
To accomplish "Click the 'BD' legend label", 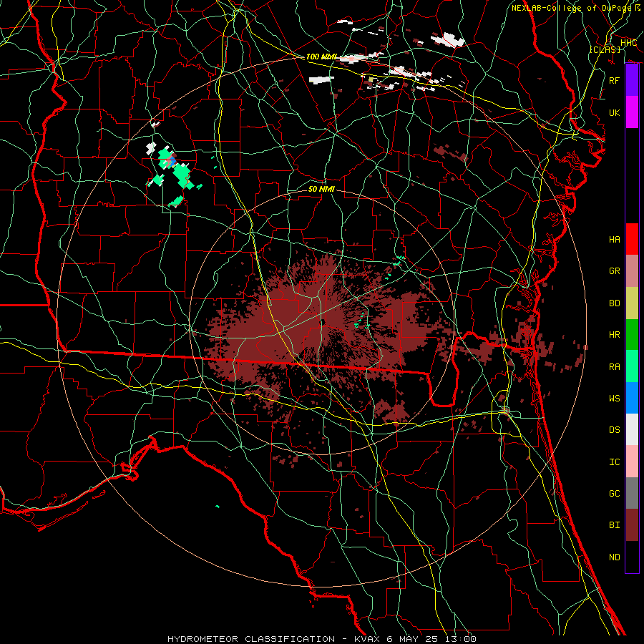I will [615, 303].
